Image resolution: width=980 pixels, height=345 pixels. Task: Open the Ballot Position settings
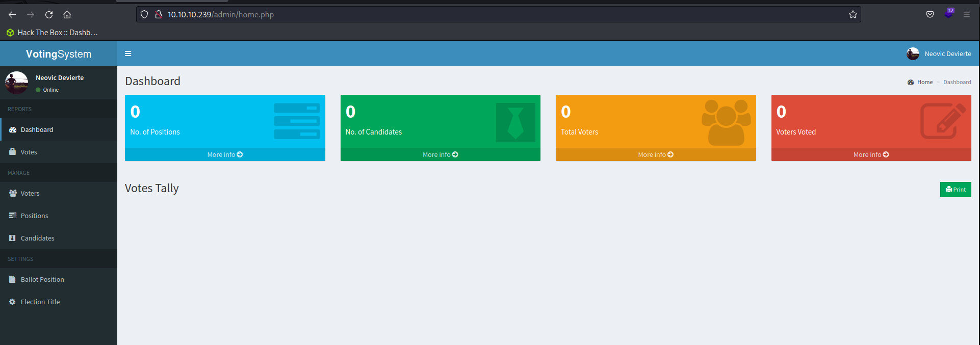coord(59,279)
